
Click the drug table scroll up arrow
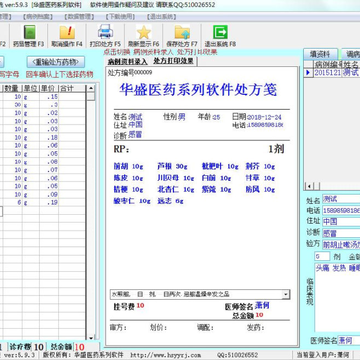coord(90,88)
